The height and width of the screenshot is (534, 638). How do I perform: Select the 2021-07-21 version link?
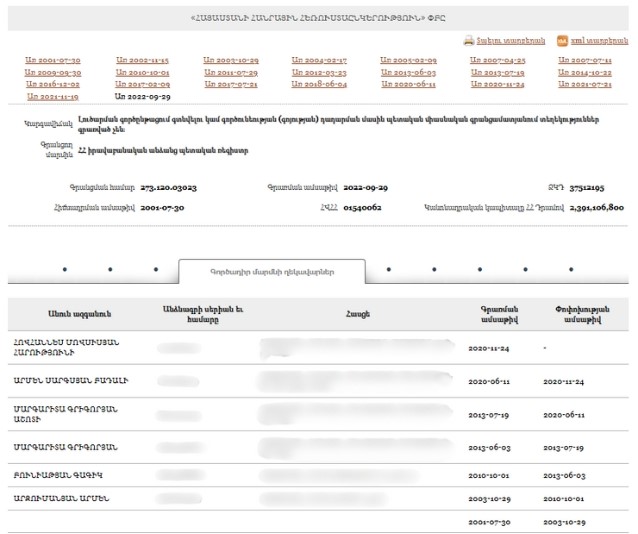point(585,85)
